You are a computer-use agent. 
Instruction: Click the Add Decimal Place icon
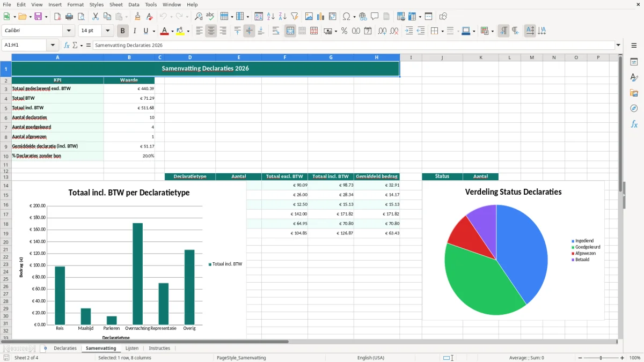click(x=382, y=31)
